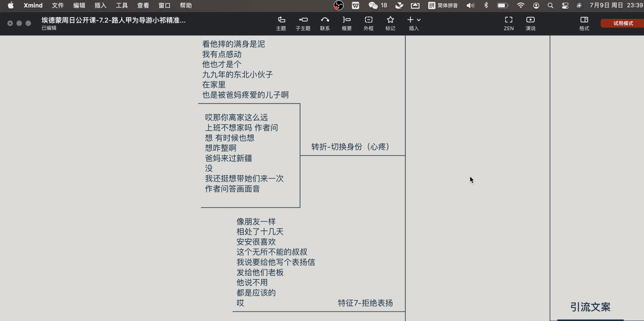Click the bird-shaped menu bar icon
Screen dimensions: 644x321
[399, 5]
